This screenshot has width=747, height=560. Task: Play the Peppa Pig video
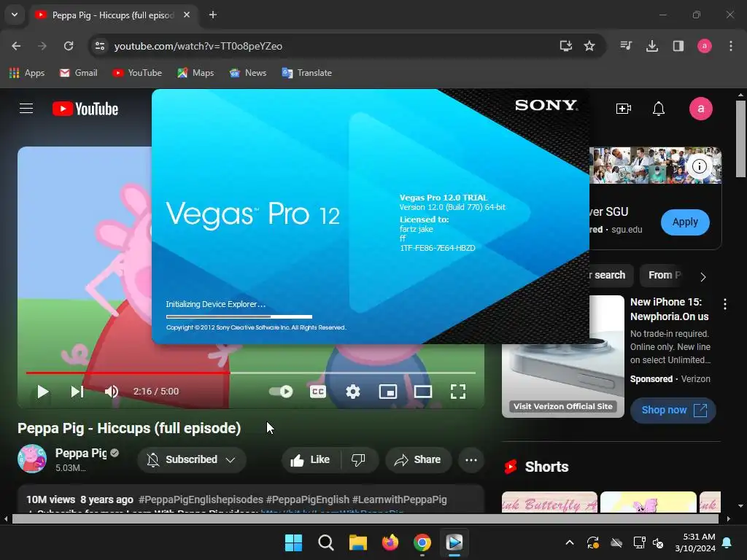[43, 392]
